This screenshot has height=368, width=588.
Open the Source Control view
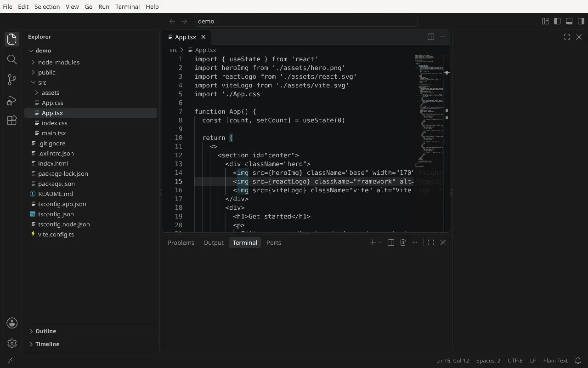pos(12,80)
